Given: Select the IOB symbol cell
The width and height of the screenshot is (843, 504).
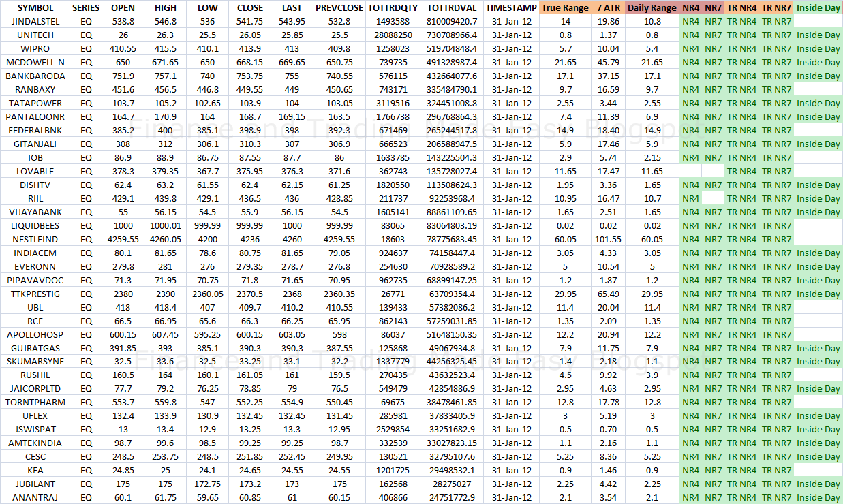Looking at the screenshot, I should (x=35, y=158).
